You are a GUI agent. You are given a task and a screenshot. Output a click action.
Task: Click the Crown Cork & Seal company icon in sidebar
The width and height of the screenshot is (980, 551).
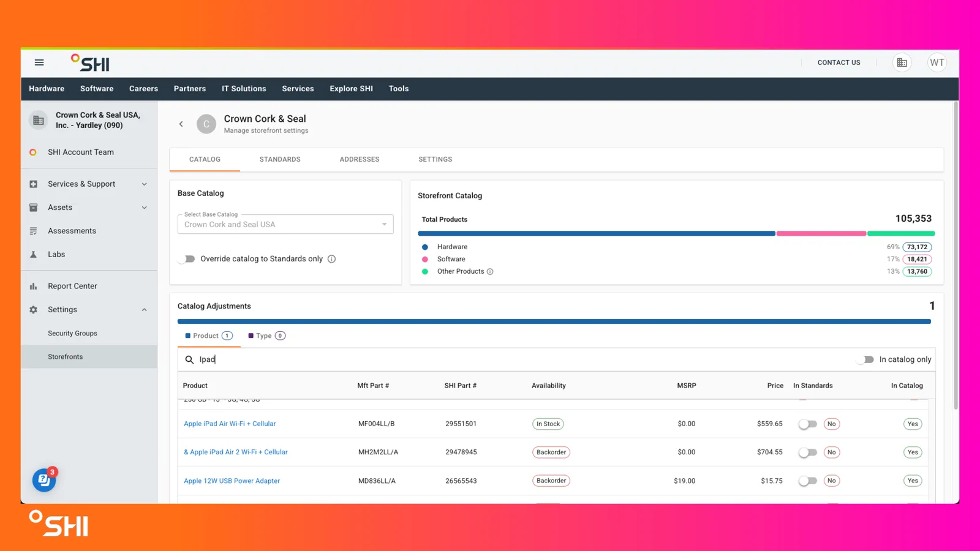(39, 120)
